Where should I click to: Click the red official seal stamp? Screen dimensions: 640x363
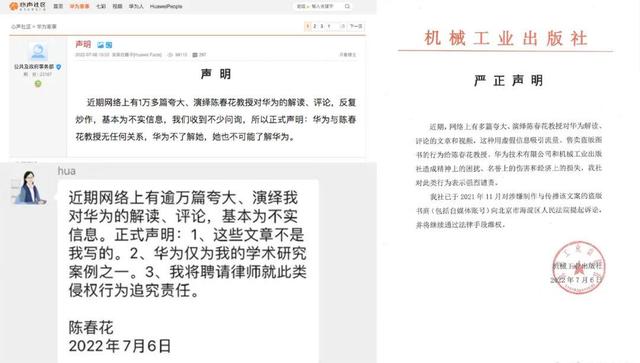coord(578,267)
